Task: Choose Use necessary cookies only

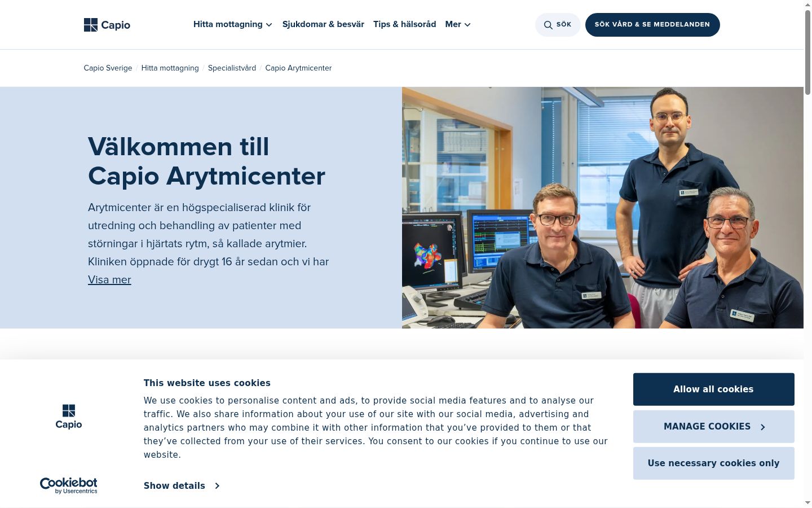Action: pyautogui.click(x=714, y=463)
